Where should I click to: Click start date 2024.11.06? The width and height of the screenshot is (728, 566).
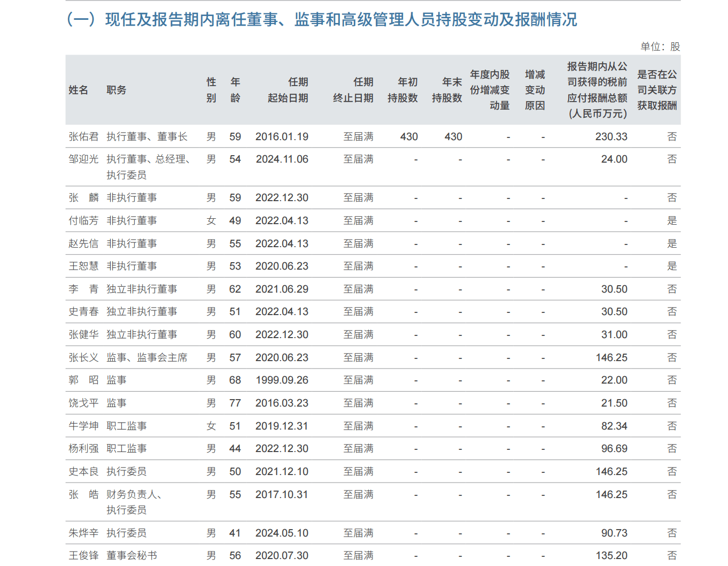tap(282, 159)
